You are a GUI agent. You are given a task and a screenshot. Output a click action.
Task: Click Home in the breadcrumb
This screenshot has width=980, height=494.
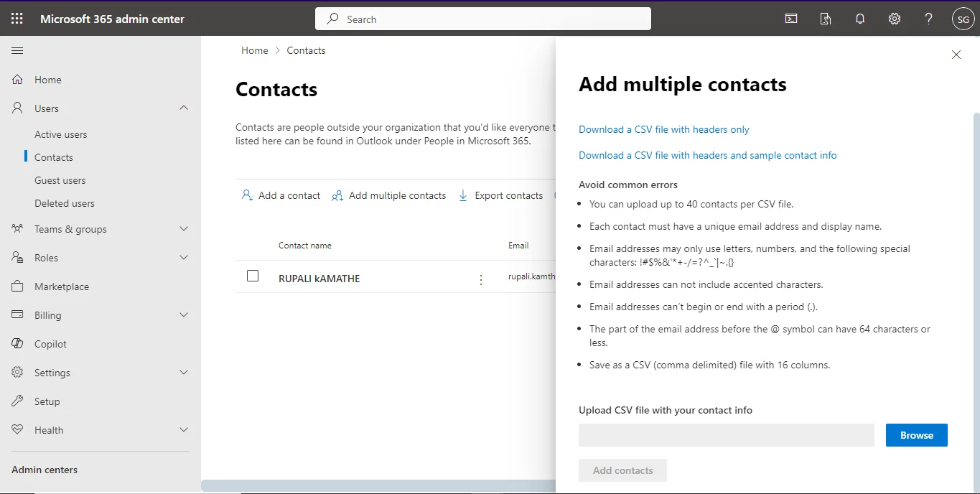tap(255, 50)
